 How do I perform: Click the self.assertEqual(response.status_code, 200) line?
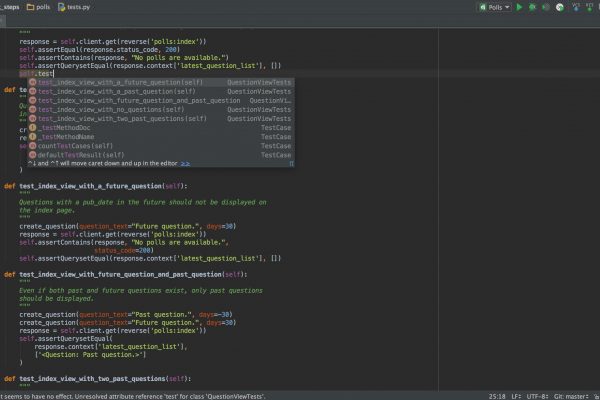pyautogui.click(x=99, y=50)
